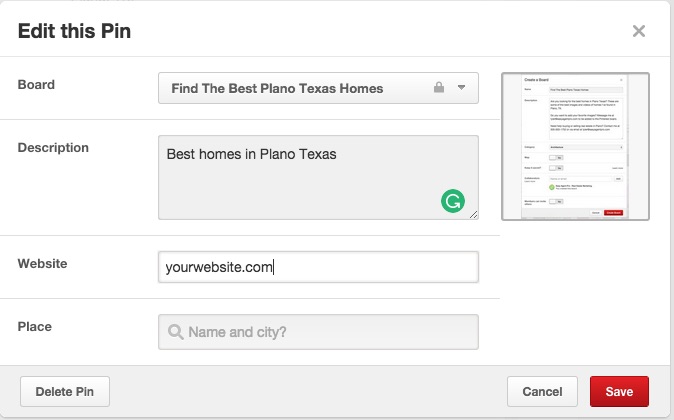674x420 pixels.
Task: Click the Name and city? place field
Action: [x=318, y=332]
